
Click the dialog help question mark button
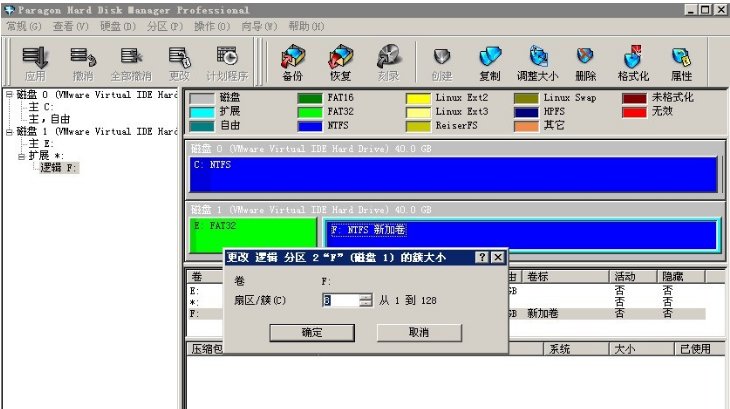point(482,257)
